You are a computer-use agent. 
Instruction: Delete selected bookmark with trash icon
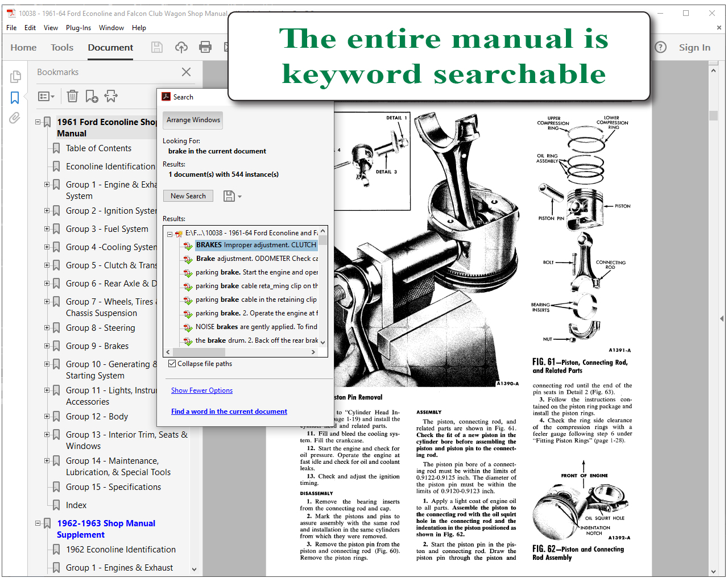72,96
